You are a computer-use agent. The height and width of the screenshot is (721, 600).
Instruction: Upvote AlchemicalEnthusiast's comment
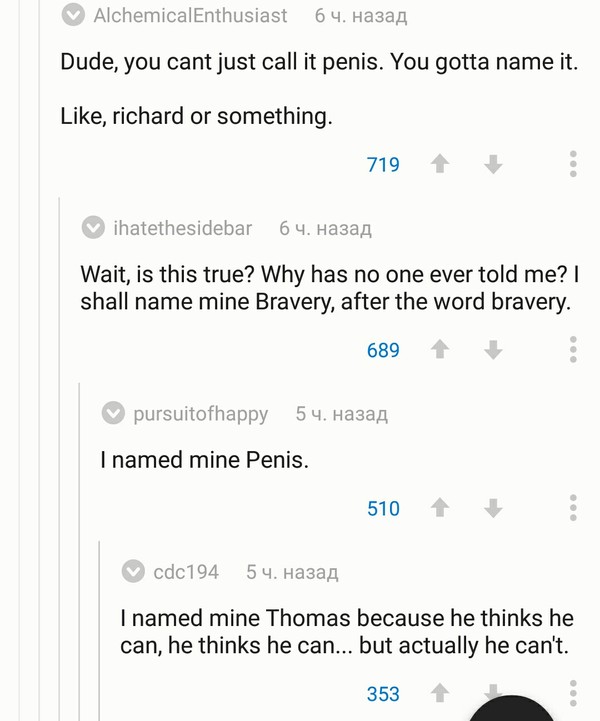pyautogui.click(x=438, y=165)
